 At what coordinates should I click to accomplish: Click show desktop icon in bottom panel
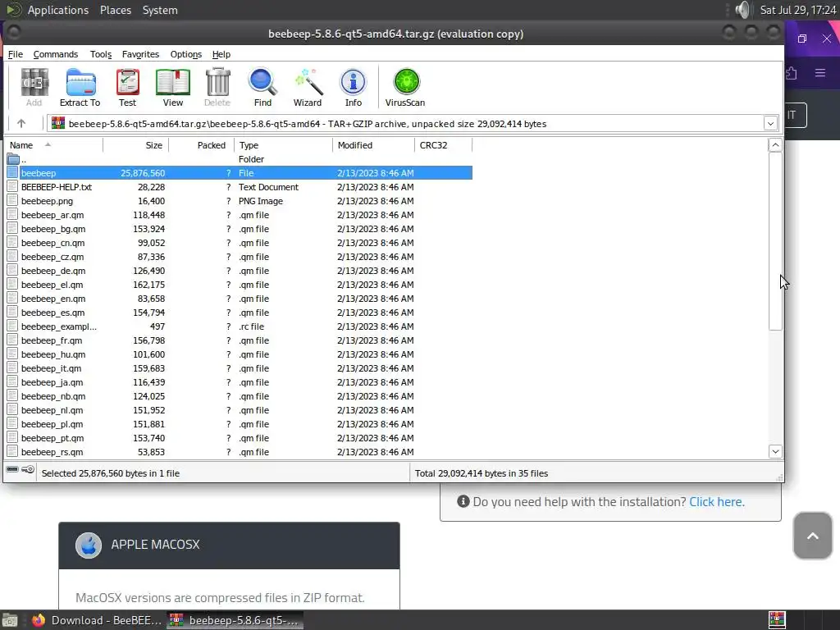pyautogui.click(x=10, y=620)
